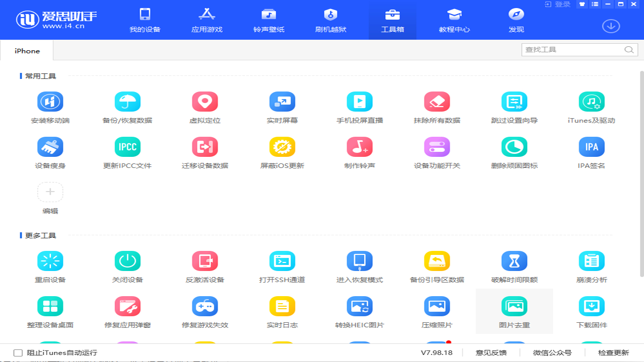Open 意见反馈 feedback
644x362 pixels.
pyautogui.click(x=491, y=352)
